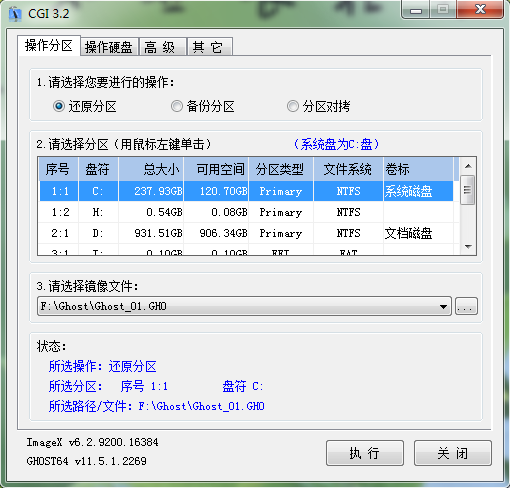Viewport: 510px width, 488px height.
Task: Click the partition list scroll down arrow
Action: [468, 247]
